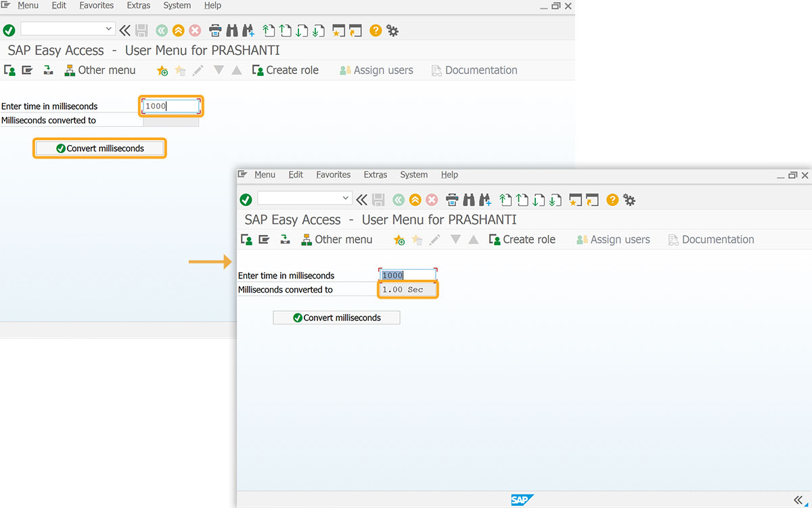Viewport: 812px width, 508px height.
Task: Click the milliseconds input showing 1000 in the back window
Action: point(171,106)
